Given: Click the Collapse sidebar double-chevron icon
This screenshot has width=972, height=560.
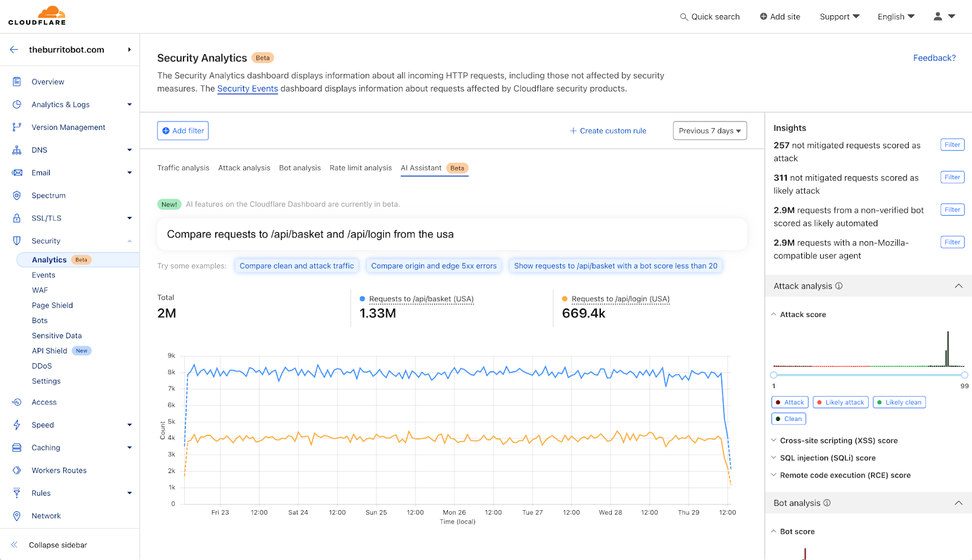Looking at the screenshot, I should (15, 545).
